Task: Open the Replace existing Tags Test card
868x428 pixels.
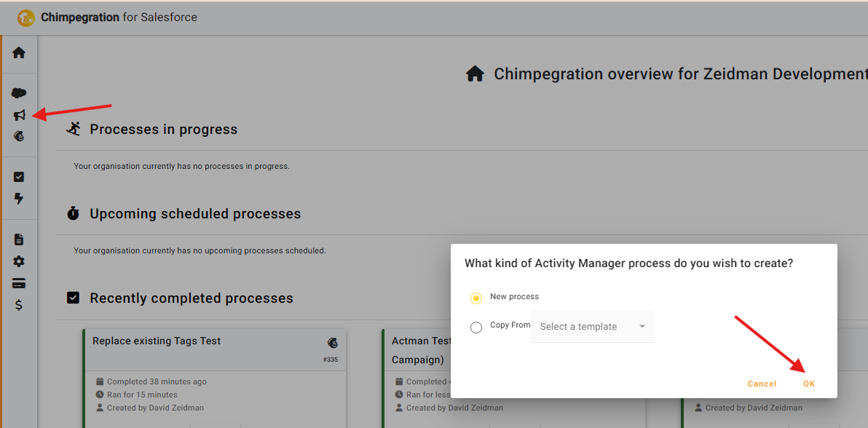Action: click(157, 341)
